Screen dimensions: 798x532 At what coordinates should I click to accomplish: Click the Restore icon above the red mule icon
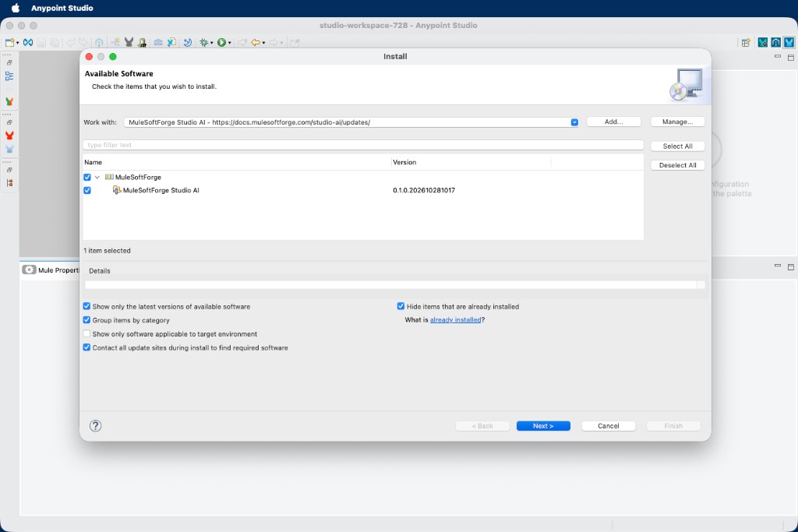coord(9,122)
